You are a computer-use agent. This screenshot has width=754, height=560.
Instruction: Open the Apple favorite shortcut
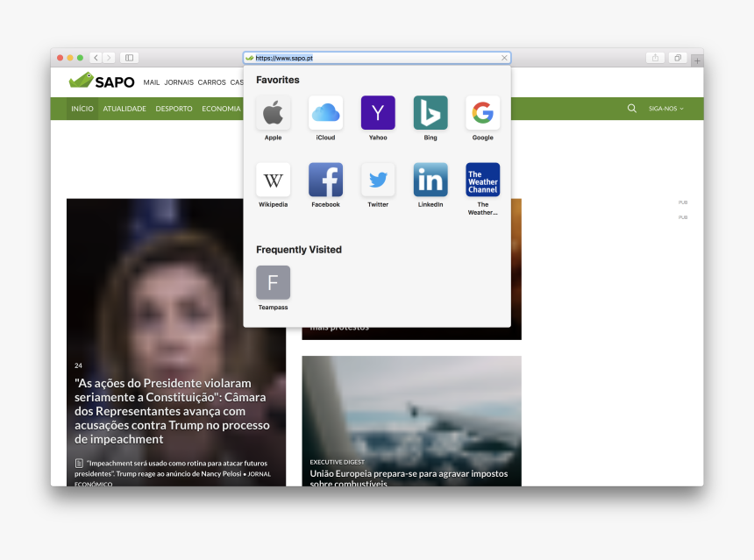[273, 113]
